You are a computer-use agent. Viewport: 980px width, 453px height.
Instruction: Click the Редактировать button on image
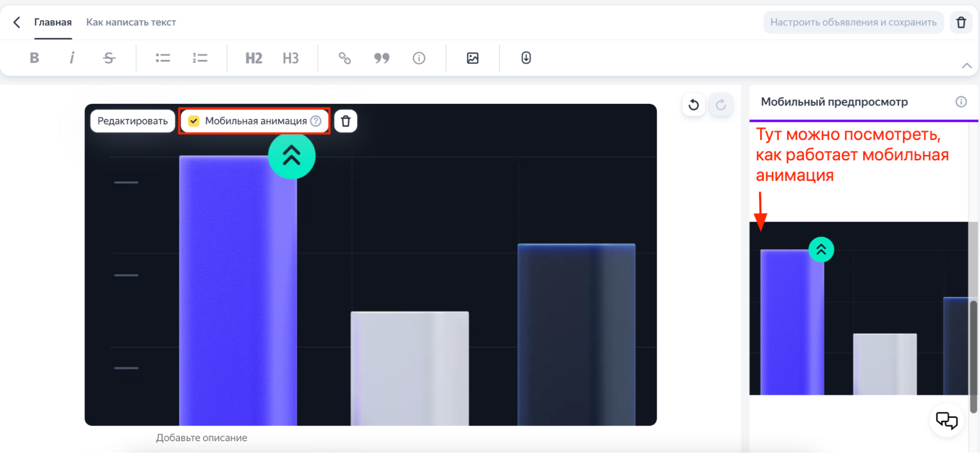132,121
